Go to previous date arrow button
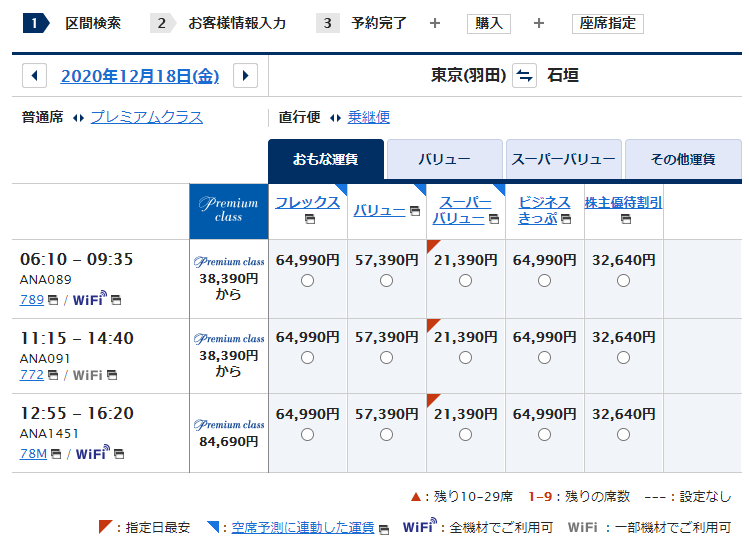Image resolution: width=749 pixels, height=549 pixels. [x=34, y=75]
